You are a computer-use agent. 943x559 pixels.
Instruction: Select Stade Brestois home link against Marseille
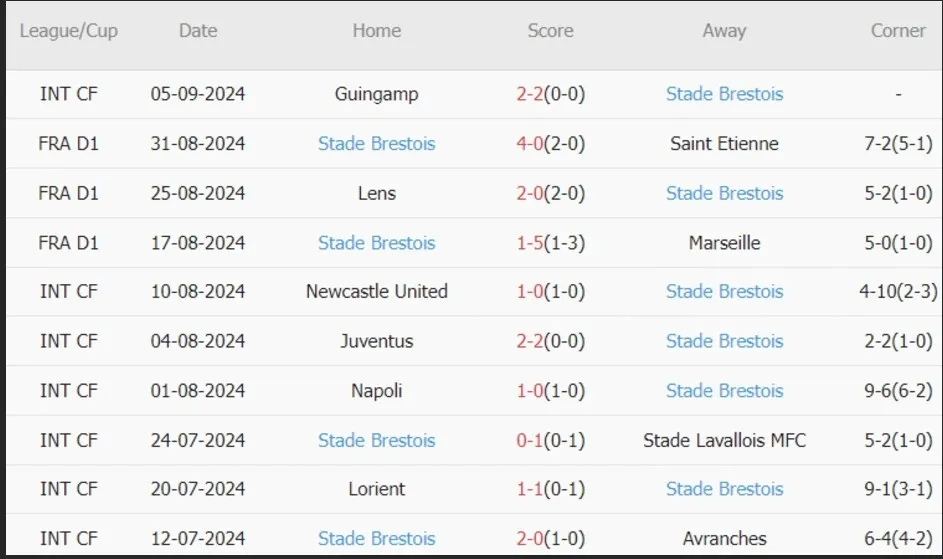(x=376, y=242)
